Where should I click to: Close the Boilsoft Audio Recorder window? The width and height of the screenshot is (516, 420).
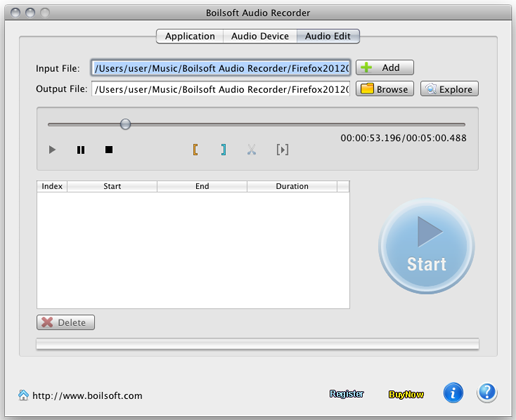tap(15, 13)
